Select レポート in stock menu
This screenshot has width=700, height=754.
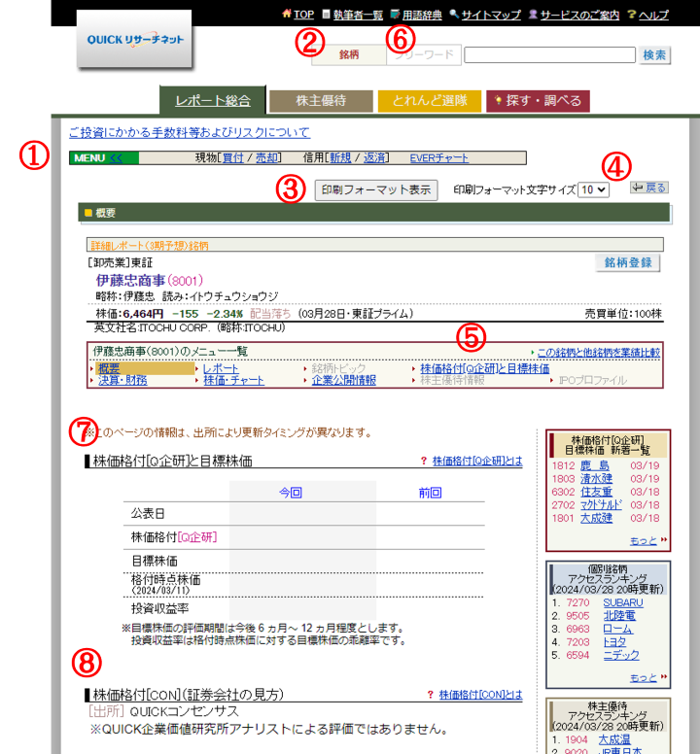[221, 368]
